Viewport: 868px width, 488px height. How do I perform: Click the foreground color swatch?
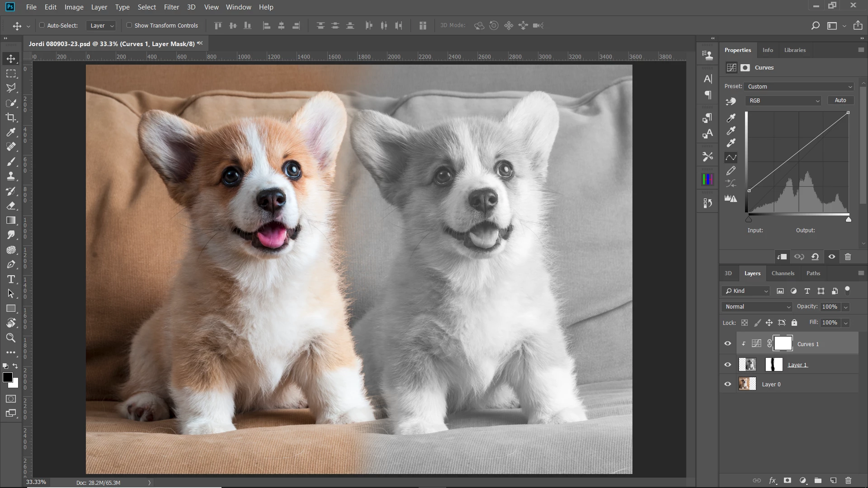click(x=7, y=377)
